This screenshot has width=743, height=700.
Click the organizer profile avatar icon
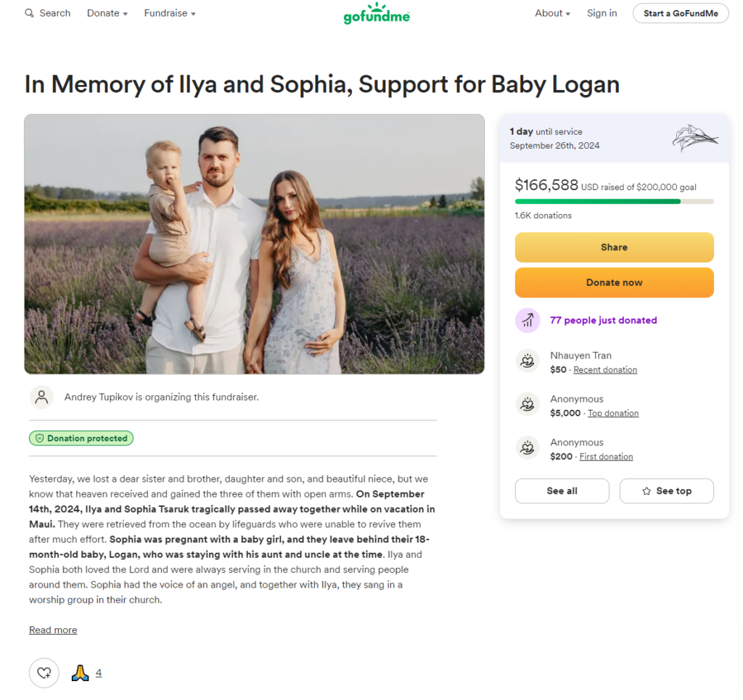coord(41,397)
